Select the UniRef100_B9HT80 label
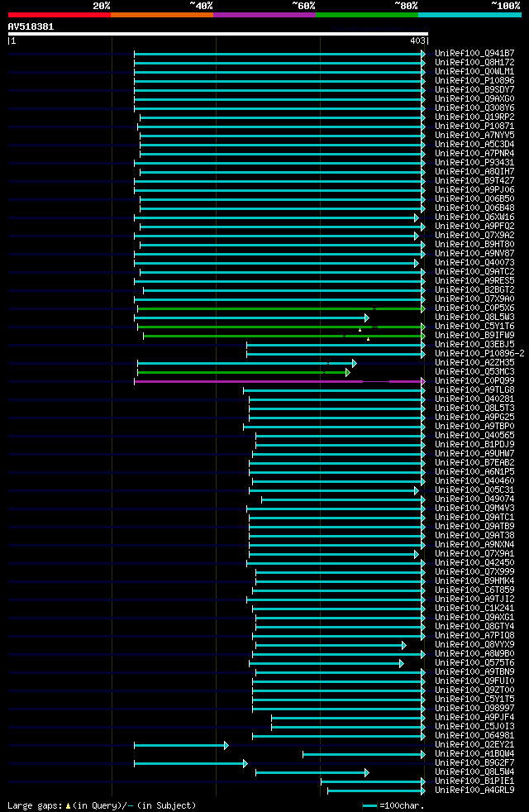 point(474,245)
